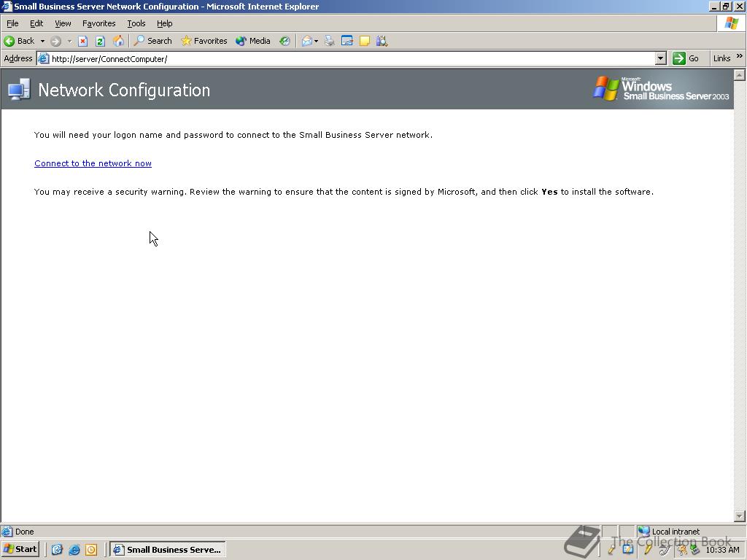
Task: Expand the Mail dropdown arrow
Action: tap(317, 41)
